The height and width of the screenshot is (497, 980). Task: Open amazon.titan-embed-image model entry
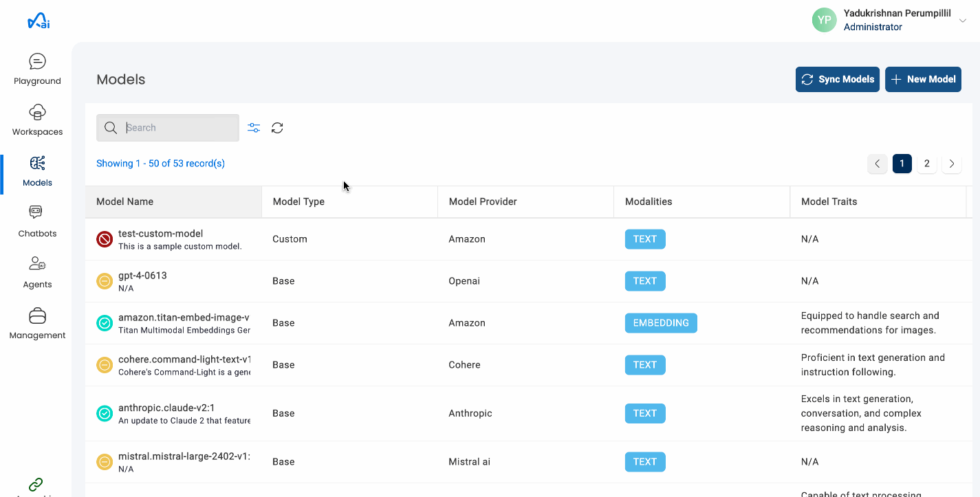pyautogui.click(x=184, y=318)
